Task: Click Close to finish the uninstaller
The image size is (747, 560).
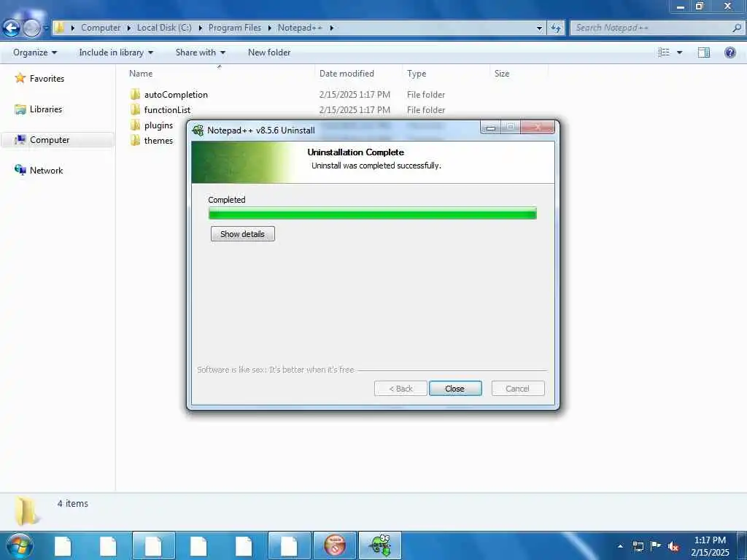Action: tap(455, 389)
